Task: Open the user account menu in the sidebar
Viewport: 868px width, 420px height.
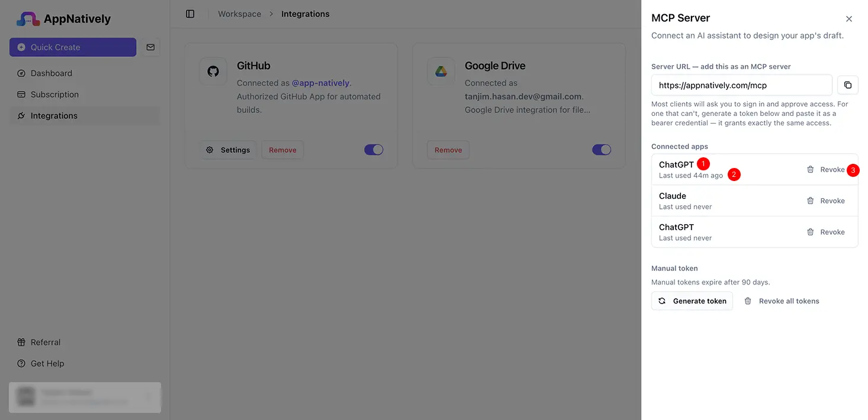Action: (85, 397)
